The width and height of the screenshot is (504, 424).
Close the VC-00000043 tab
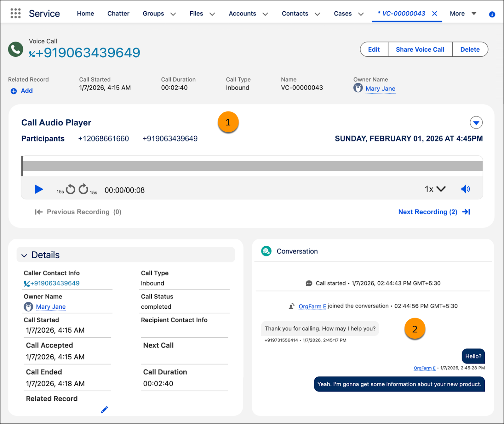pyautogui.click(x=434, y=14)
